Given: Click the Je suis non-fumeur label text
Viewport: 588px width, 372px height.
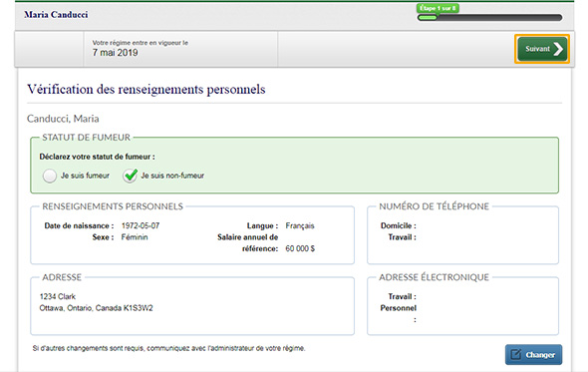Looking at the screenshot, I should coord(172,176).
